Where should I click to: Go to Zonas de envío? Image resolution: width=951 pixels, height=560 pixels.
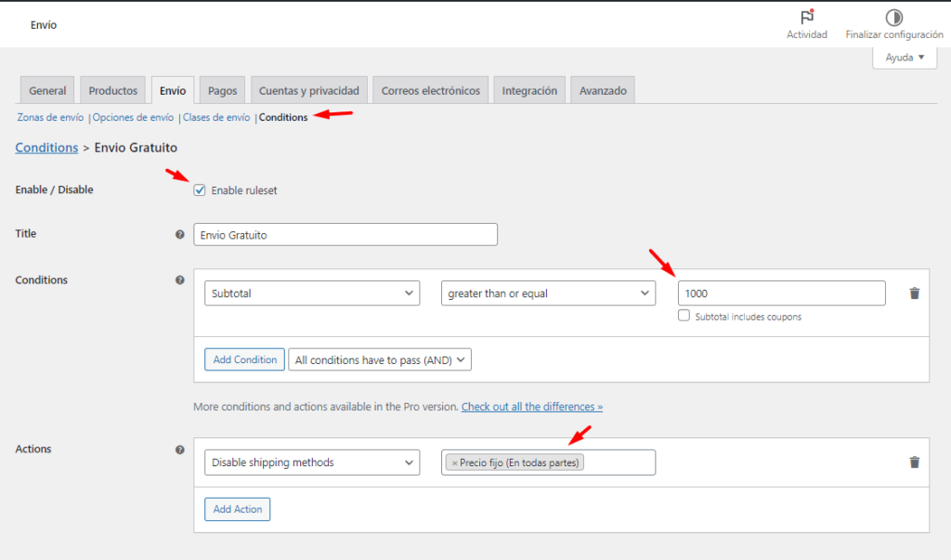pyautogui.click(x=50, y=117)
